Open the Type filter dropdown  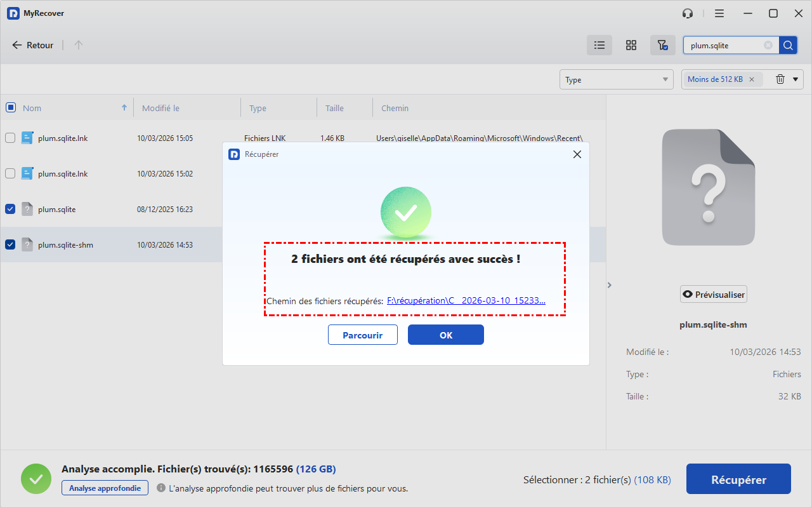617,79
